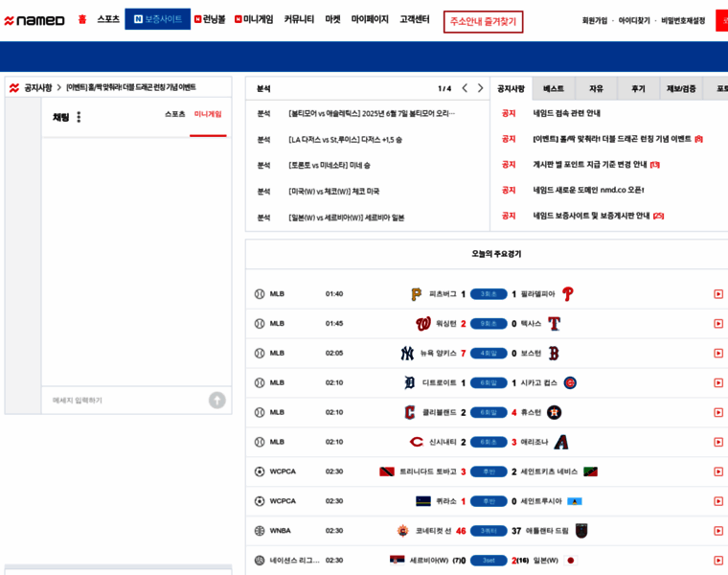
Task: Switch chat to 미니게임 tab
Action: 208,114
